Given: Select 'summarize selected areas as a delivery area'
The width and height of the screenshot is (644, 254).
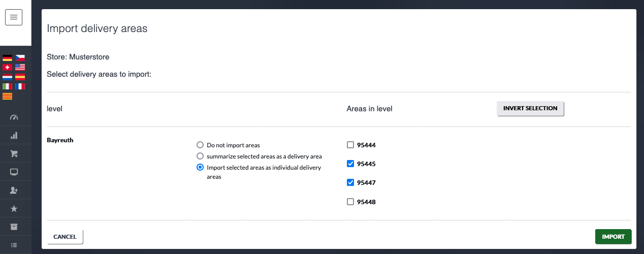Looking at the screenshot, I should 200,156.
